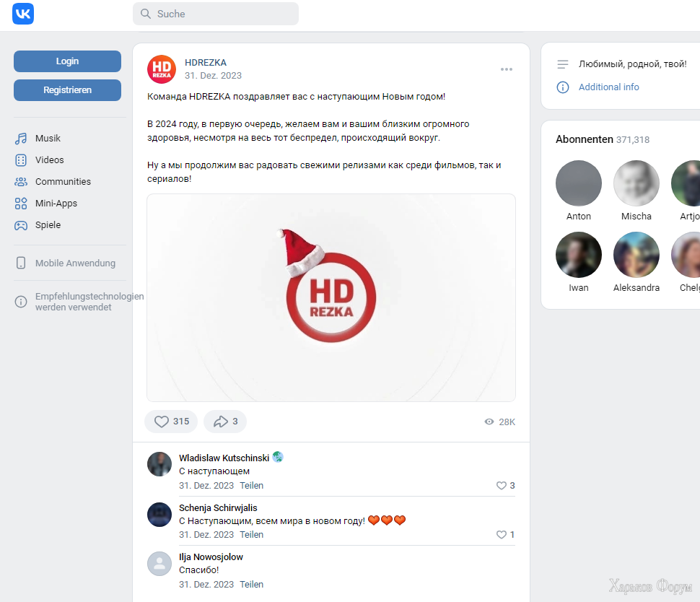Open the post three-dots menu

coord(507,69)
